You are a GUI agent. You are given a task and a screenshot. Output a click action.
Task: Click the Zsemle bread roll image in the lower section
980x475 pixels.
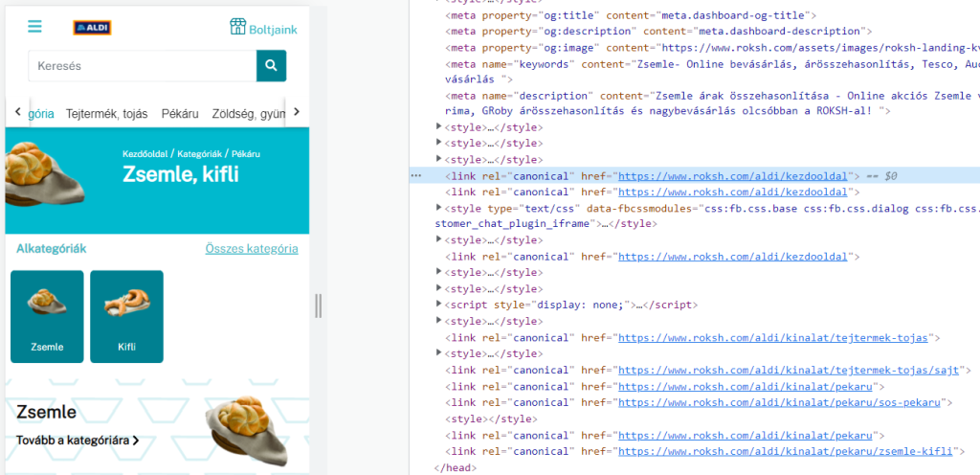(x=246, y=431)
